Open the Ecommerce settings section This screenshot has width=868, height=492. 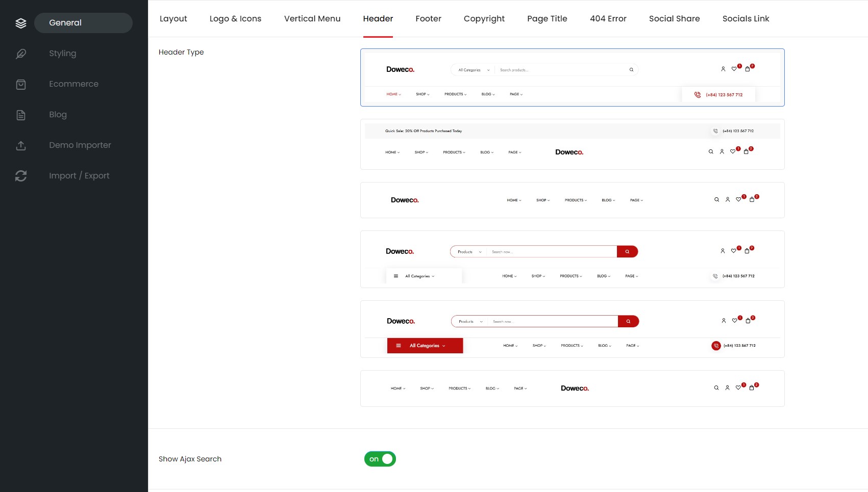[x=74, y=84]
